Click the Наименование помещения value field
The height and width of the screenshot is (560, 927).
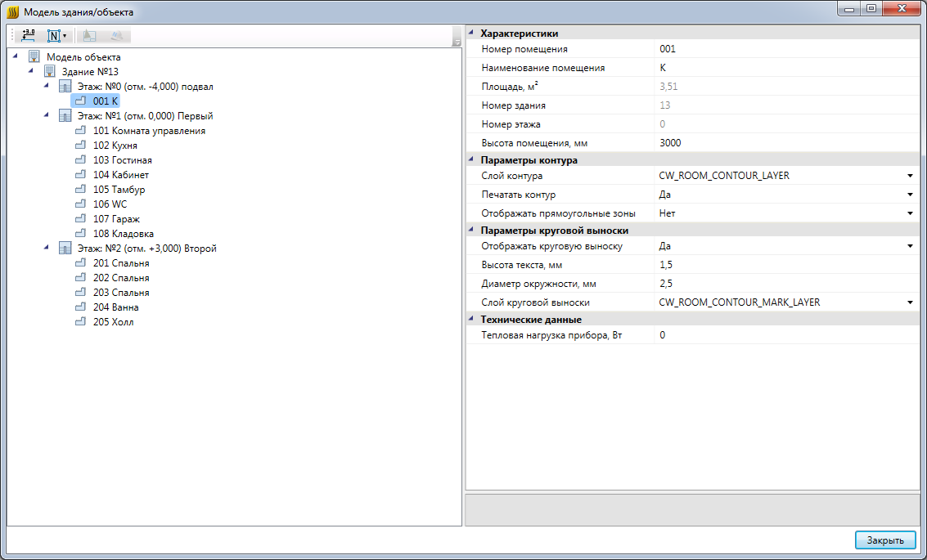tap(786, 68)
